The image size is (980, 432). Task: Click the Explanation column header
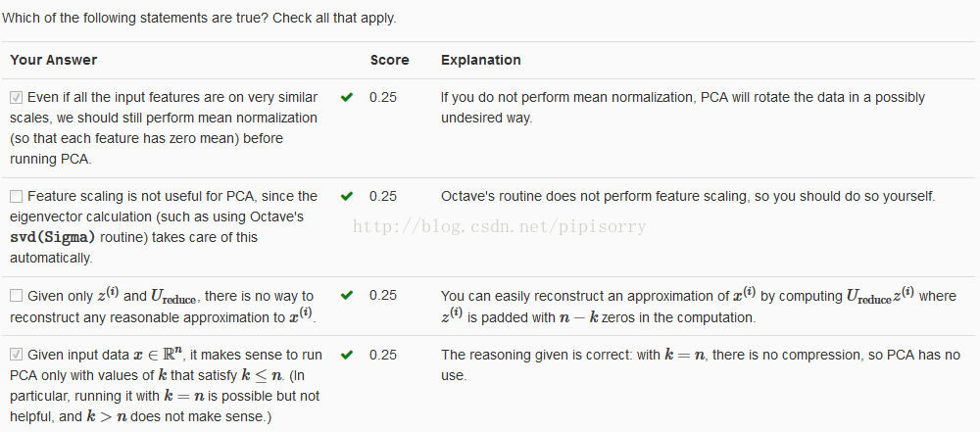coord(480,60)
